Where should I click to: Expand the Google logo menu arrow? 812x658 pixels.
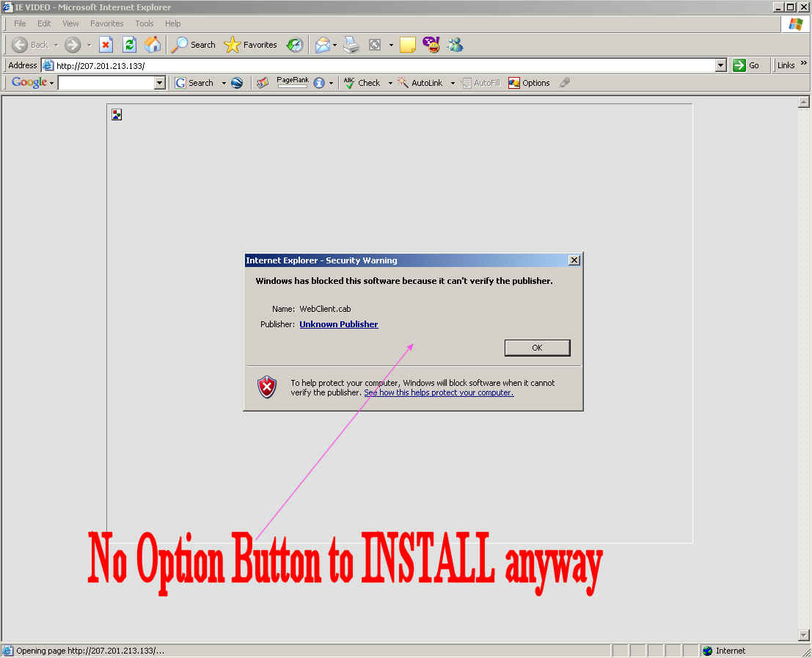pos(52,84)
